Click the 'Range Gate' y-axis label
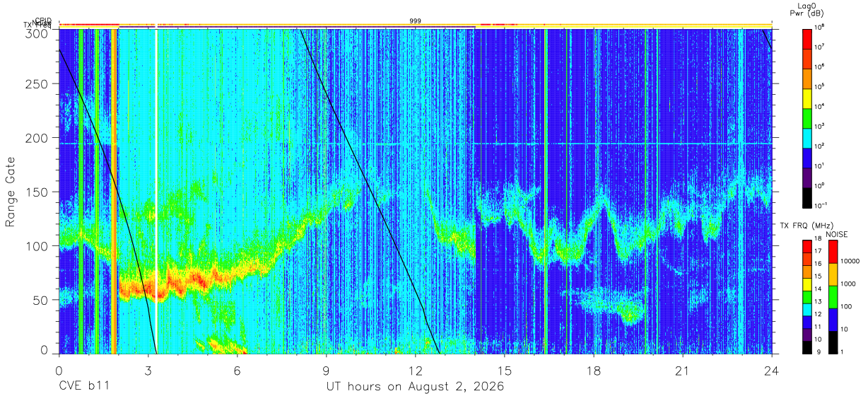This screenshot has height=401, width=868. click(x=11, y=192)
